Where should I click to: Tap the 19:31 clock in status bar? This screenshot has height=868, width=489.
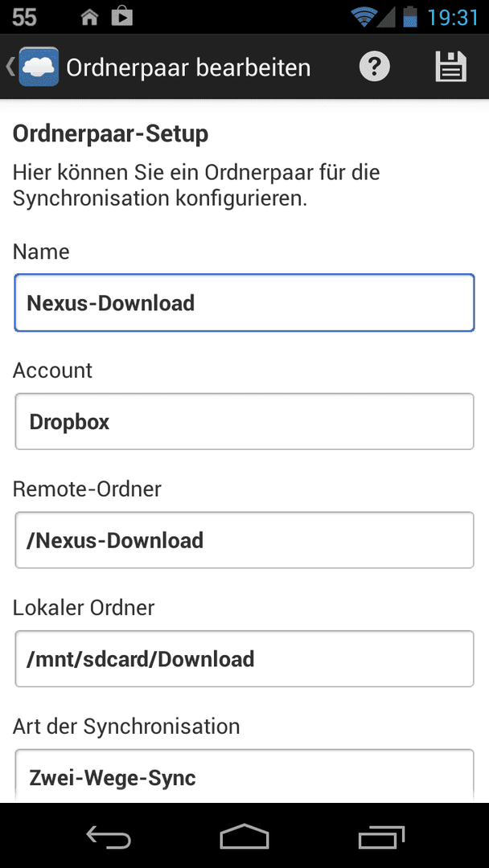click(x=453, y=18)
